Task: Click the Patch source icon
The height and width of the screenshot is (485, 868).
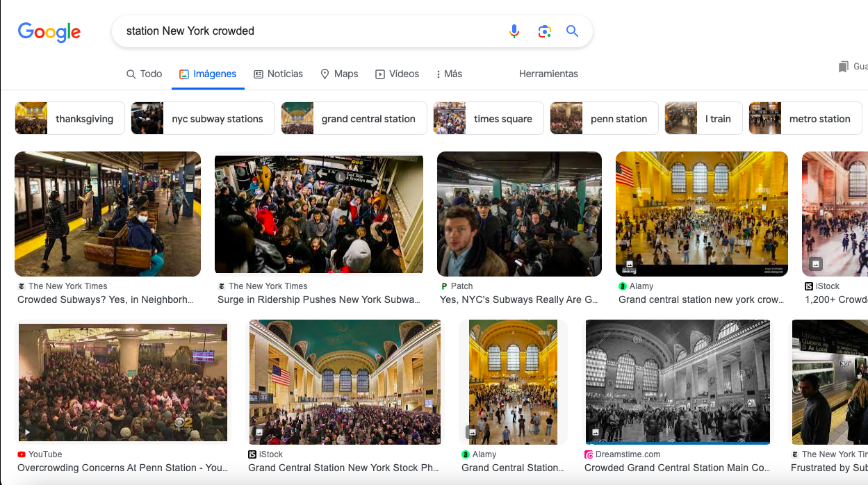Action: (x=444, y=286)
